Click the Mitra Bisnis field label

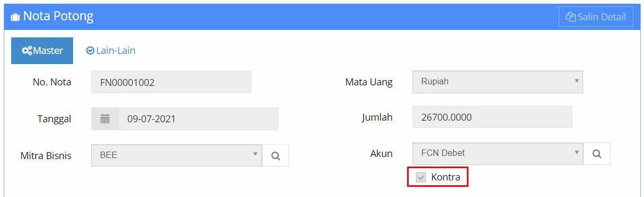(x=46, y=156)
